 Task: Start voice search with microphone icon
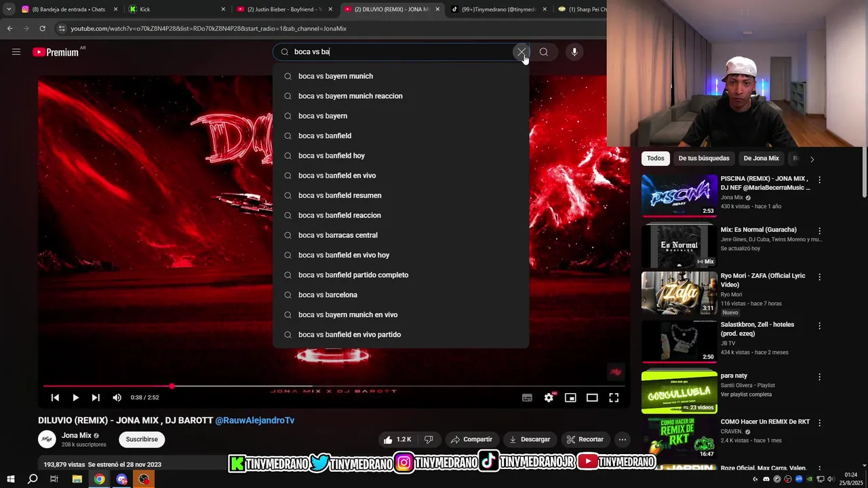coord(574,52)
